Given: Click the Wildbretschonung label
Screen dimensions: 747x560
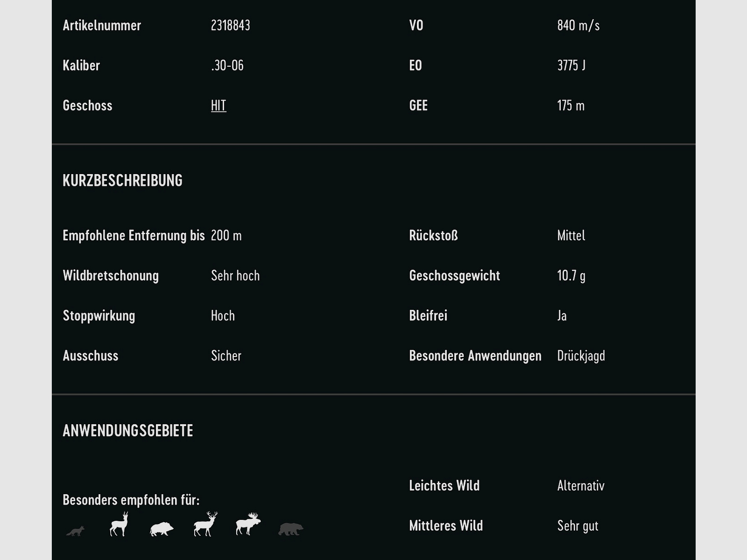Looking at the screenshot, I should [111, 276].
